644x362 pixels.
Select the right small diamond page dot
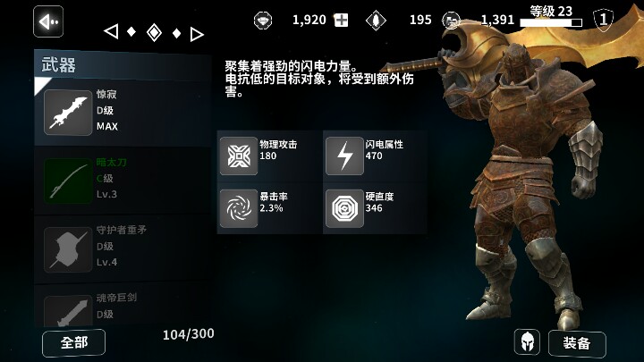[x=176, y=33]
